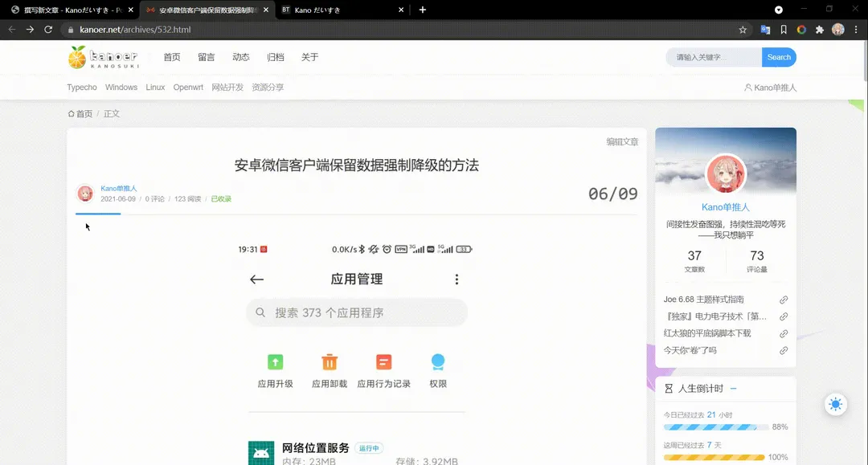Click the 应用卸载 trash icon in screenshot
Image resolution: width=868 pixels, height=465 pixels.
point(330,362)
